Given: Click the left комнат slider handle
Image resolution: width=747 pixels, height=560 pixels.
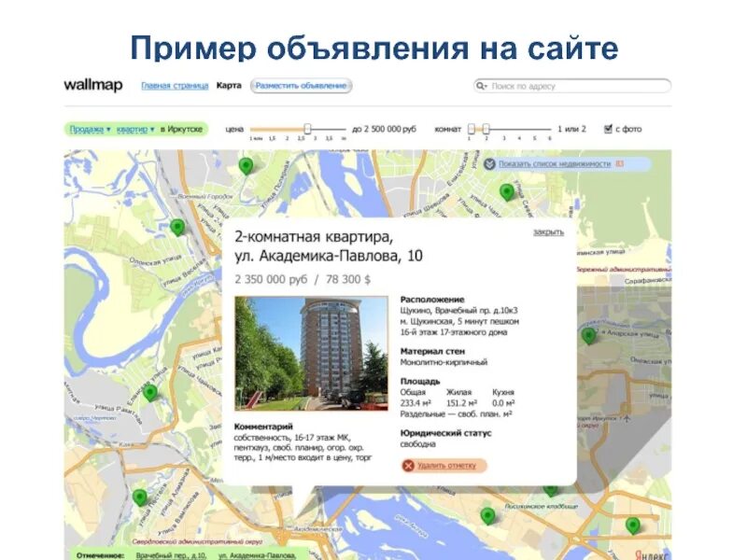Looking at the screenshot, I should coord(472,129).
